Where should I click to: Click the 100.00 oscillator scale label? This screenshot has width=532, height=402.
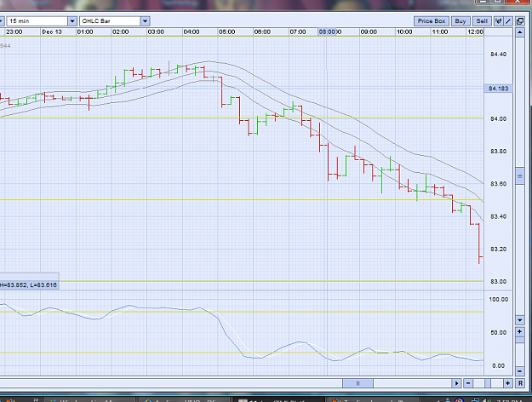(x=499, y=300)
